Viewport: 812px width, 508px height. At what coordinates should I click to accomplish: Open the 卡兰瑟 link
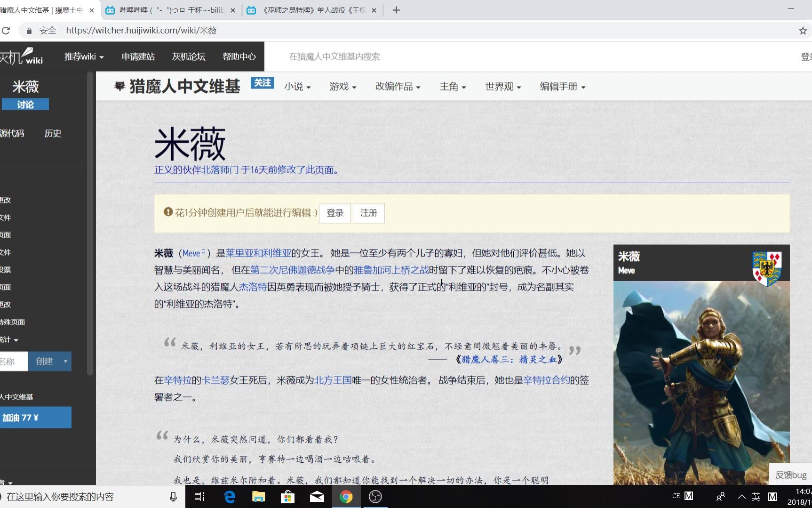(215, 380)
